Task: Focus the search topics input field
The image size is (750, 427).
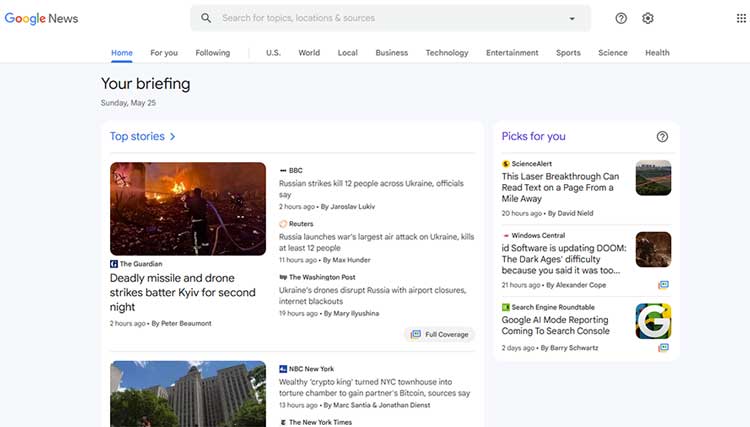Action: tap(391, 18)
